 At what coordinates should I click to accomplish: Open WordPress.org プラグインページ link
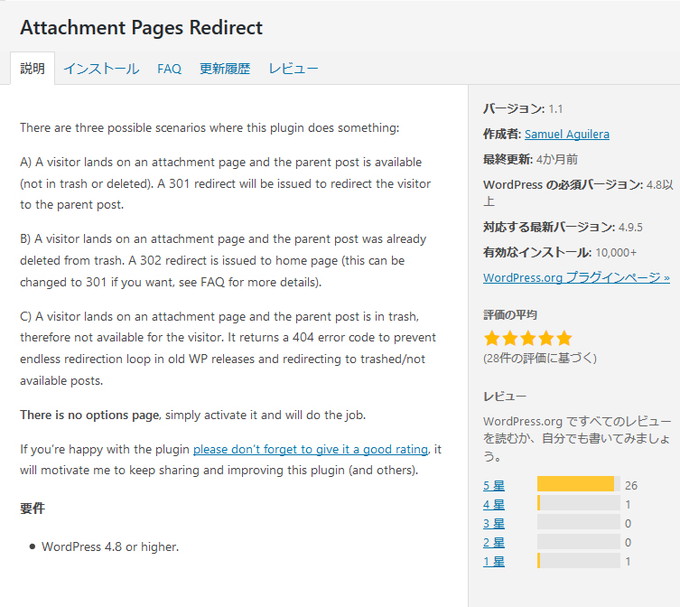click(576, 277)
